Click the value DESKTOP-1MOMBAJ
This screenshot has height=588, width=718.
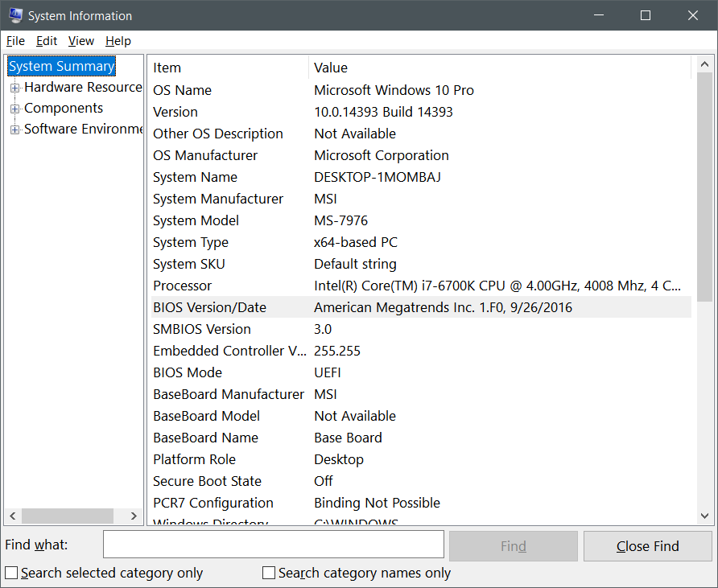[378, 177]
